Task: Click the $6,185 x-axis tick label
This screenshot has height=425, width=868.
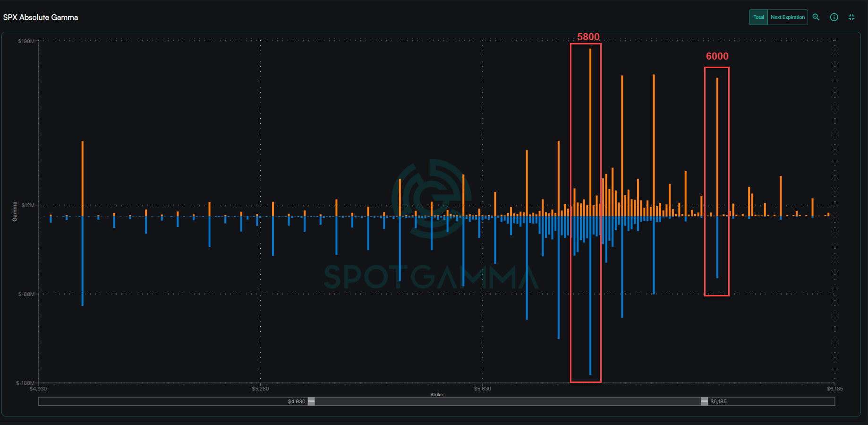Action: tap(835, 389)
